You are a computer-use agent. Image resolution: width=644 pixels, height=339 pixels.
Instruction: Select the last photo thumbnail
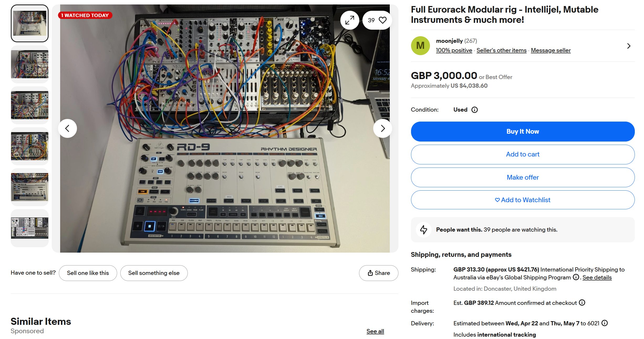pos(30,228)
